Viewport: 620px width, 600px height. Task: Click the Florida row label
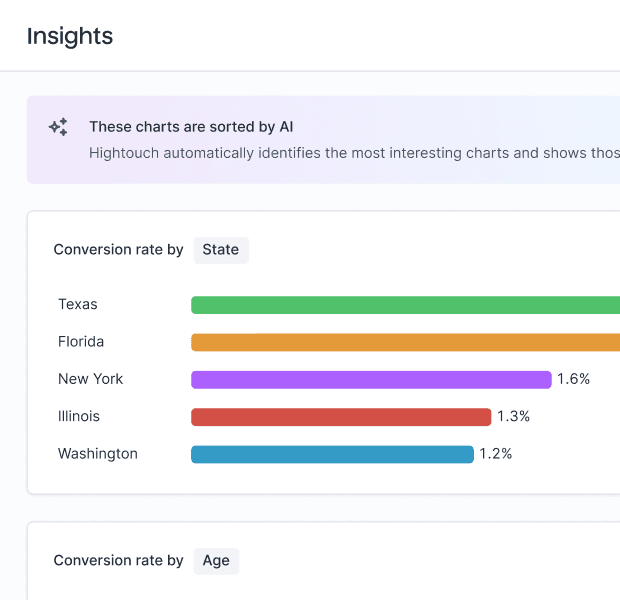[81, 342]
